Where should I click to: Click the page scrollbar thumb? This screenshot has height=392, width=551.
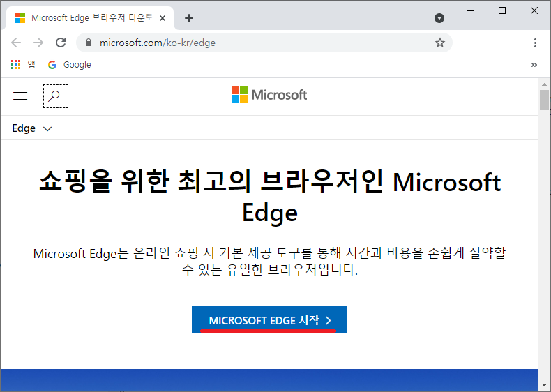click(544, 100)
